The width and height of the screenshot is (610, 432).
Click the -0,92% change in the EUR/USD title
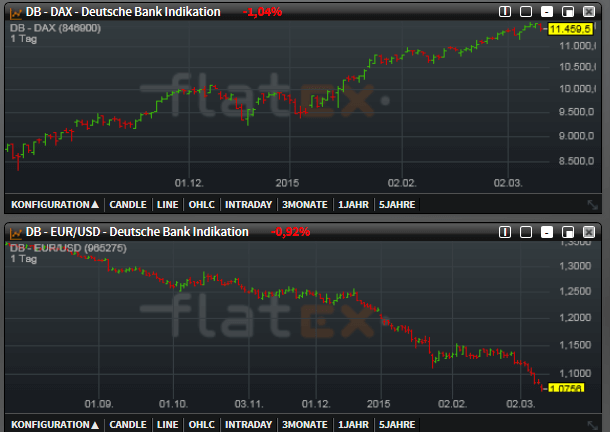(291, 232)
